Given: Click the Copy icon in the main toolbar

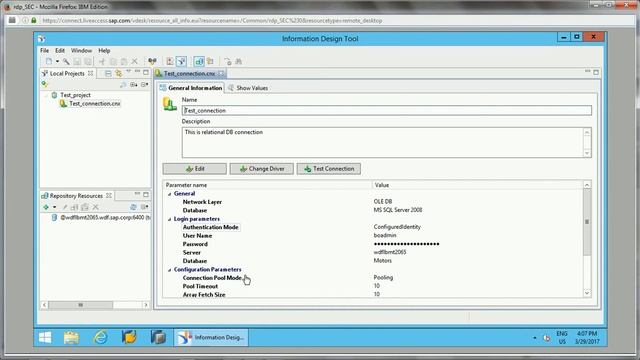Looking at the screenshot, I should coord(113,62).
